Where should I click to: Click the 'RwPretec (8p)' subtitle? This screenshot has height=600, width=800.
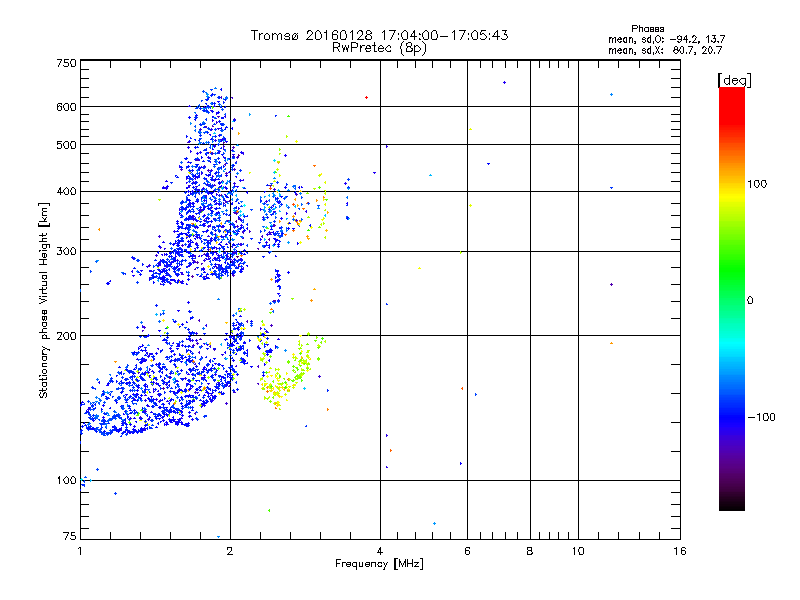coord(379,48)
